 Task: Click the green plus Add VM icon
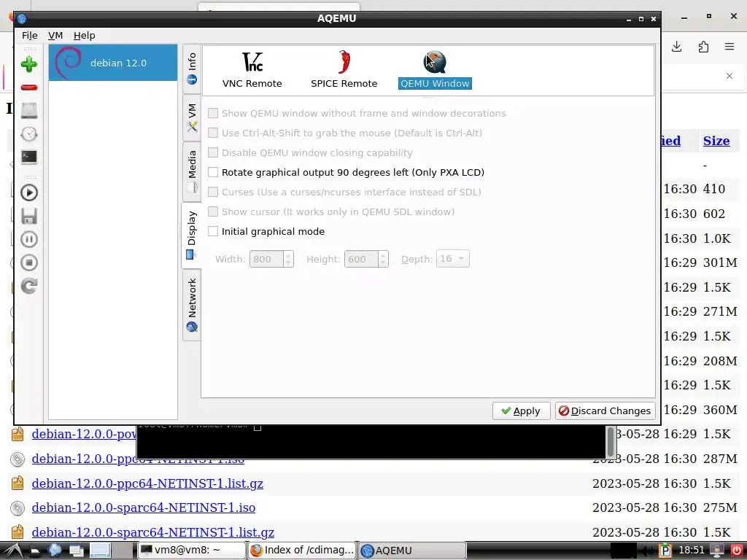point(29,64)
